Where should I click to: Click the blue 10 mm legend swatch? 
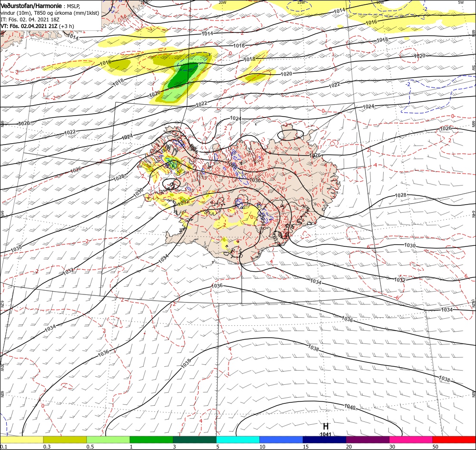pyautogui.click(x=281, y=440)
